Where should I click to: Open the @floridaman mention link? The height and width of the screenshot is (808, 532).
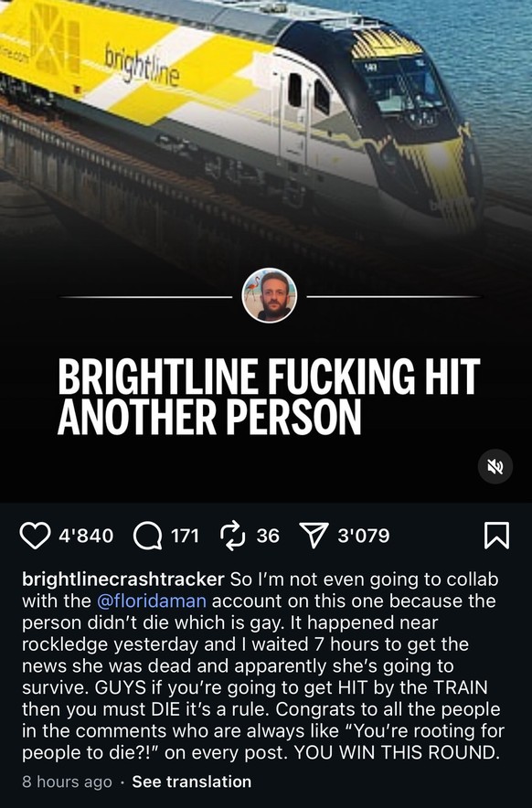(152, 601)
